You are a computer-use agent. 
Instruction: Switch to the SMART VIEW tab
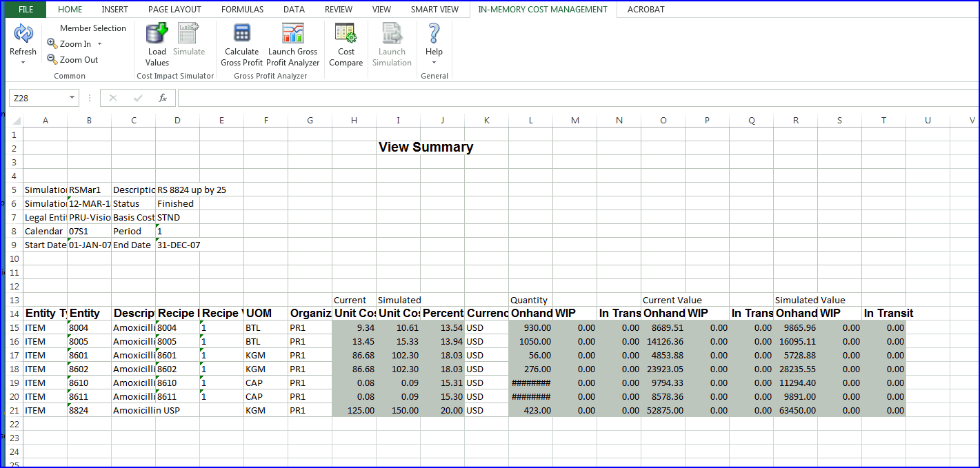[x=434, y=10]
